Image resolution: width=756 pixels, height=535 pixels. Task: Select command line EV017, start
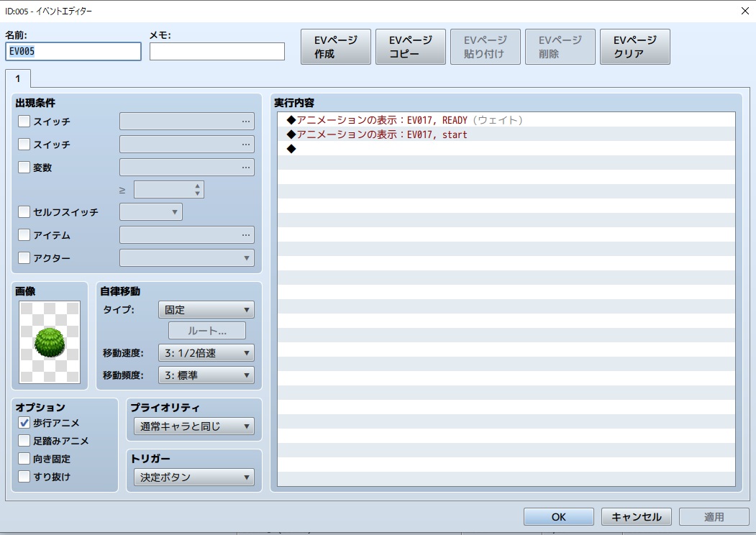coord(506,134)
